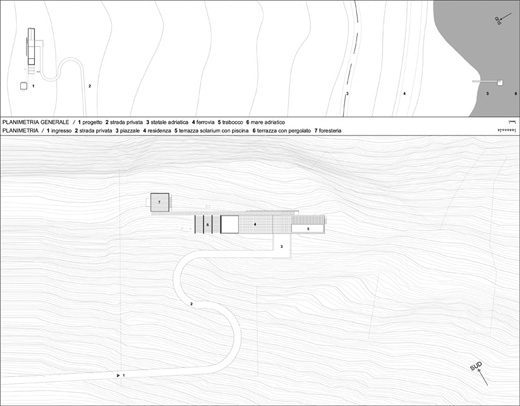Click the ferrovia label 4 on the general plan
This screenshot has height=406, width=520.
[x=405, y=94]
